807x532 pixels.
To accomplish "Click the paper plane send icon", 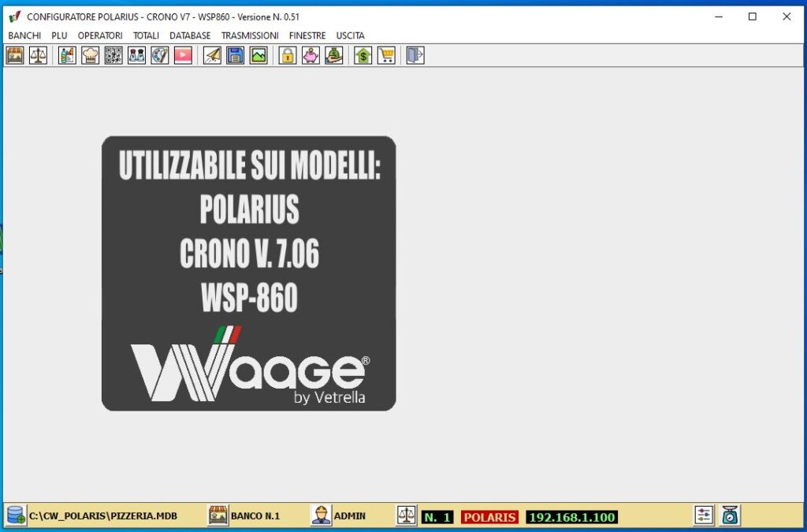I will click(x=212, y=55).
